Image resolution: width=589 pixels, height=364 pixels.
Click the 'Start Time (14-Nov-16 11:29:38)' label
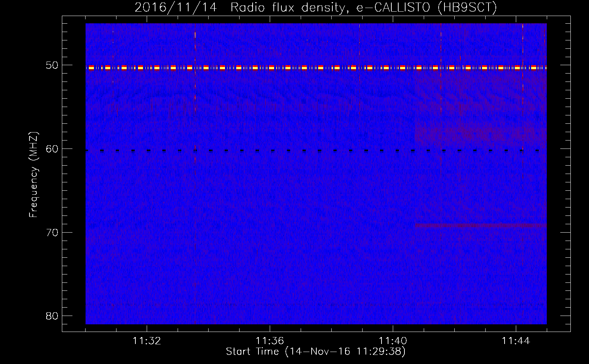coord(316,352)
